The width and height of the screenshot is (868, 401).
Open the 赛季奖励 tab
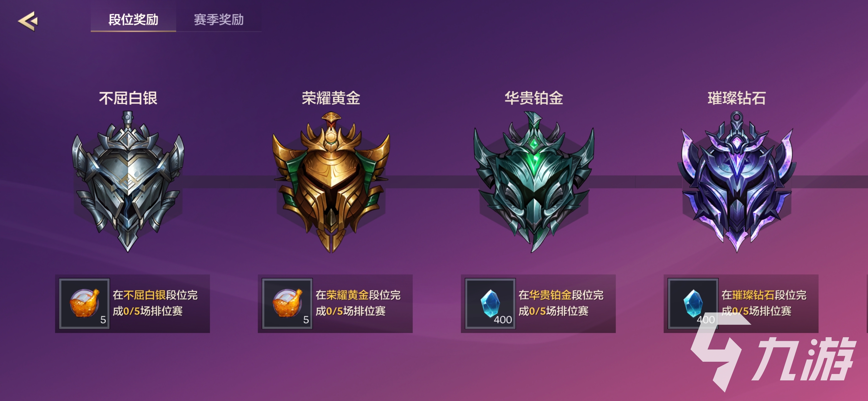coord(219,19)
